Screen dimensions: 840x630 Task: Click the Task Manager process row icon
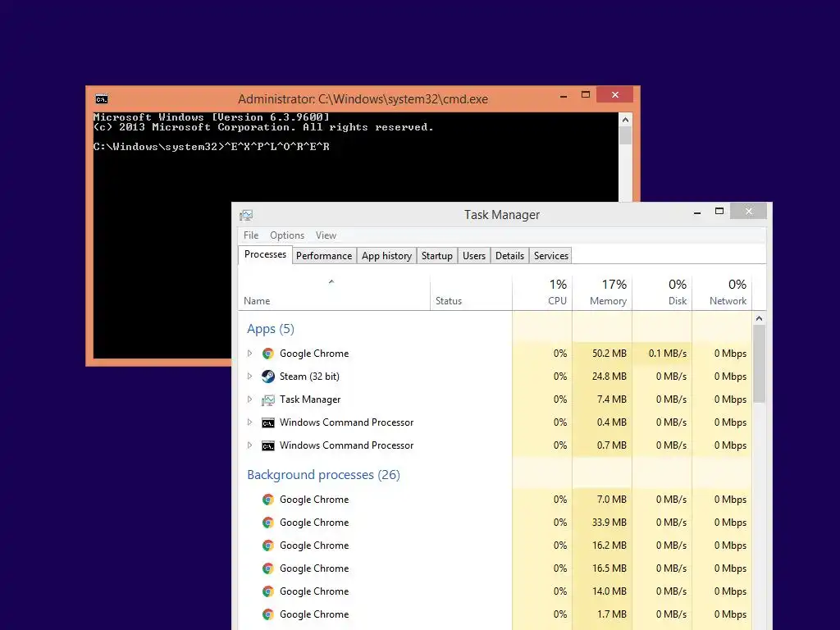point(268,399)
